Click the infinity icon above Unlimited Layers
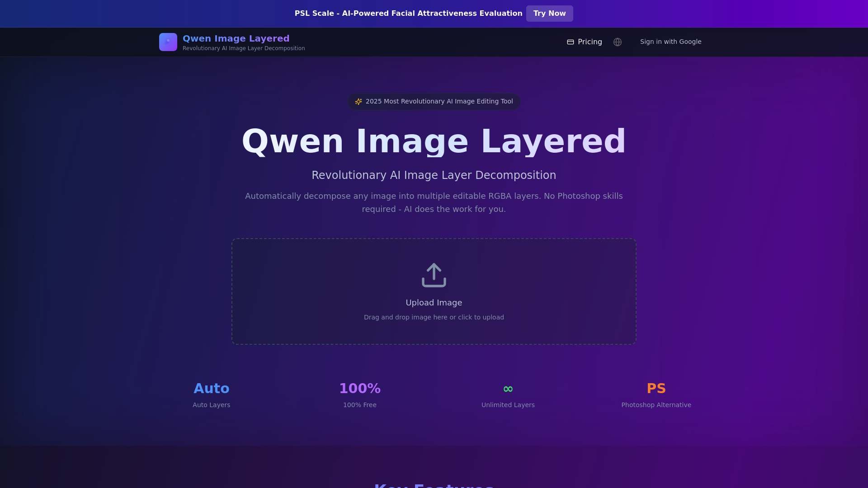Screen dimensions: 868x488 coord(508,389)
